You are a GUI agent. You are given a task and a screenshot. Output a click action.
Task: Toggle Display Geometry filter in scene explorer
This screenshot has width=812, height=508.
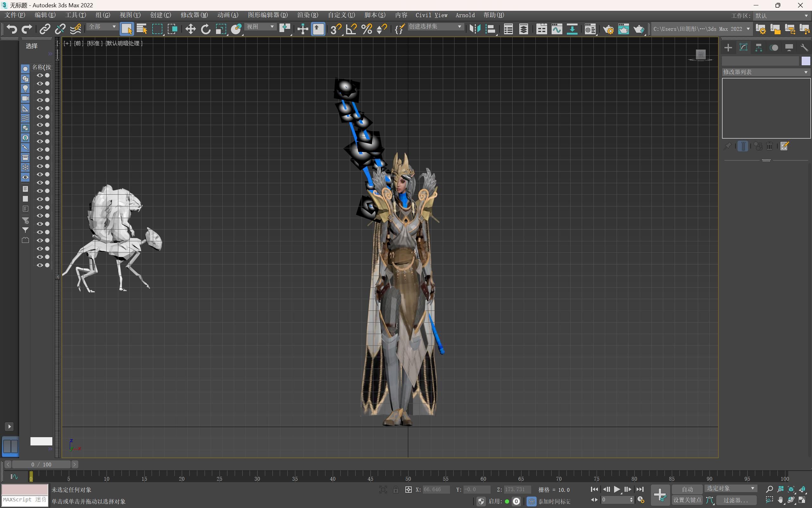pos(25,69)
